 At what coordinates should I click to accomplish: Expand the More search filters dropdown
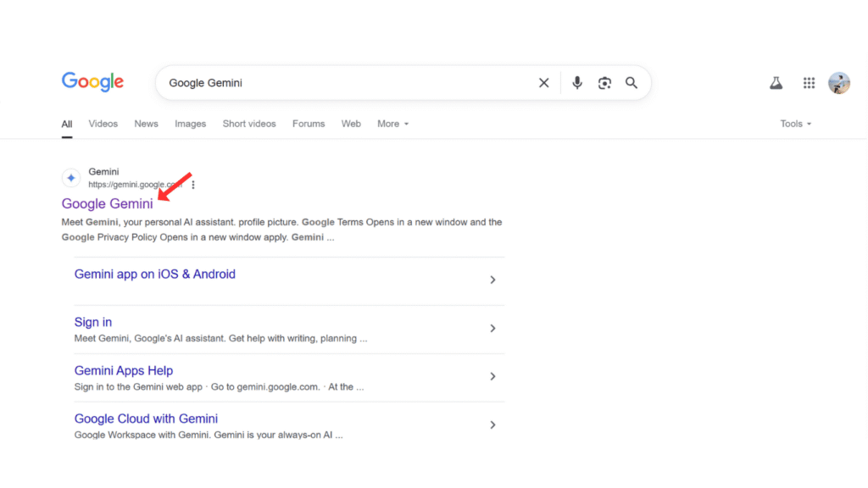(392, 124)
